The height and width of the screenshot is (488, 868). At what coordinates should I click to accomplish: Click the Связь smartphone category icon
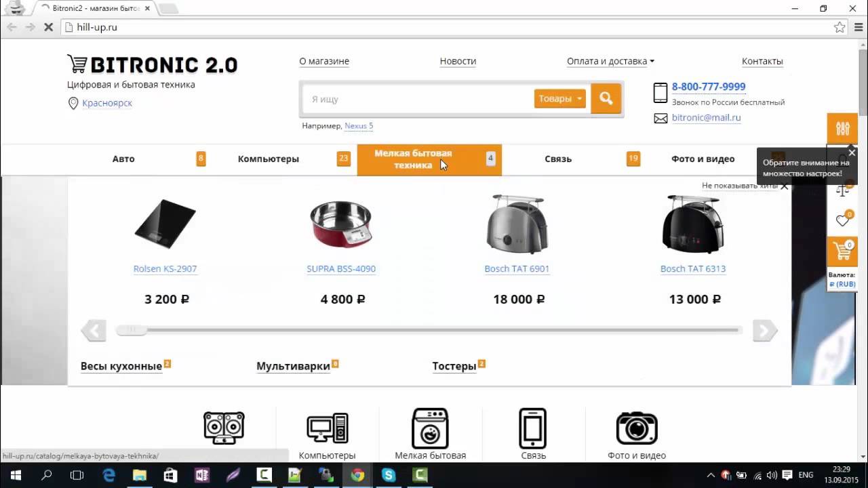(533, 428)
